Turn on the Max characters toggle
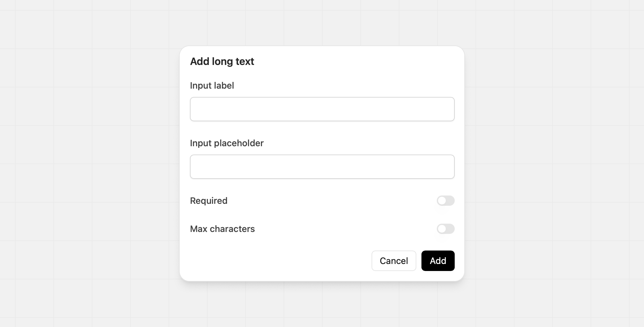This screenshot has height=327, width=644. (445, 229)
